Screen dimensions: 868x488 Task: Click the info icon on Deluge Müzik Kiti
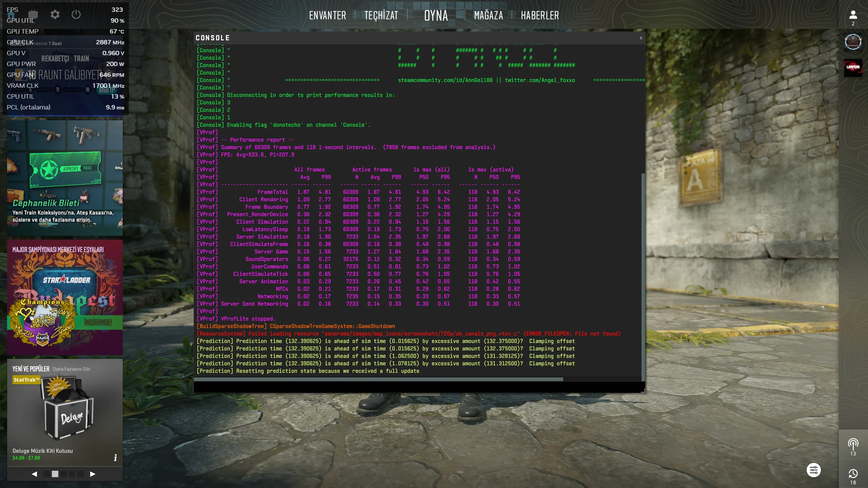click(x=116, y=457)
